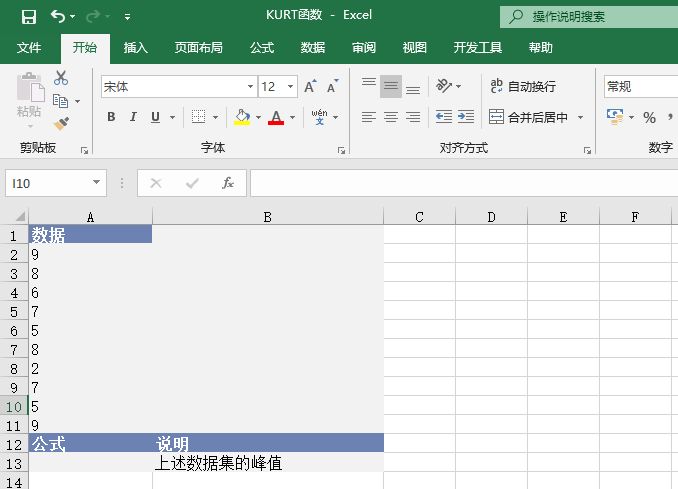Enable wrap text (自动换行)

pos(523,87)
